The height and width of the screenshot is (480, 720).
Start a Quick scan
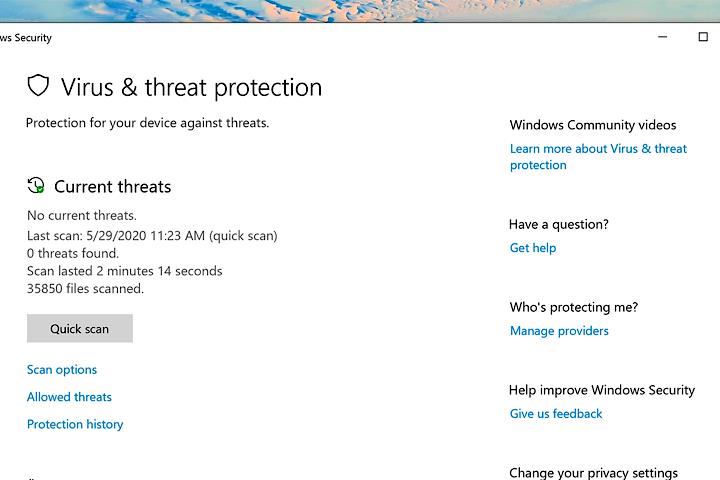coord(79,328)
